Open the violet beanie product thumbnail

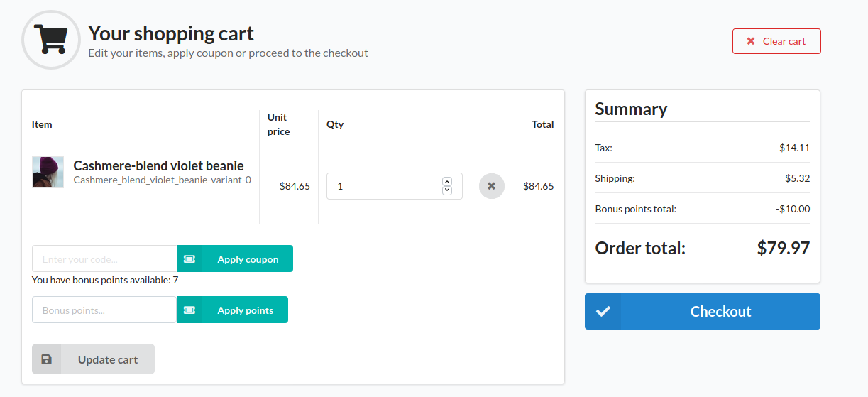48,173
